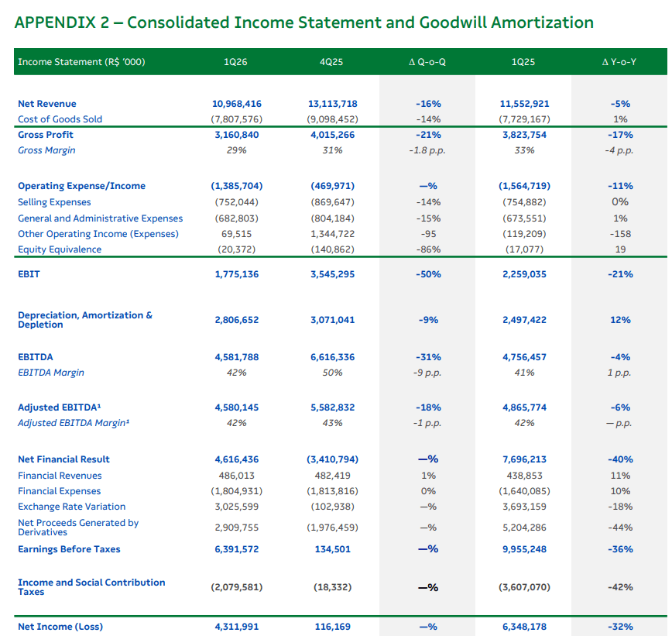Image resolution: width=672 pixels, height=636 pixels.
Task: Click Net Proceeds Generated by Derivatives label
Action: [78, 528]
